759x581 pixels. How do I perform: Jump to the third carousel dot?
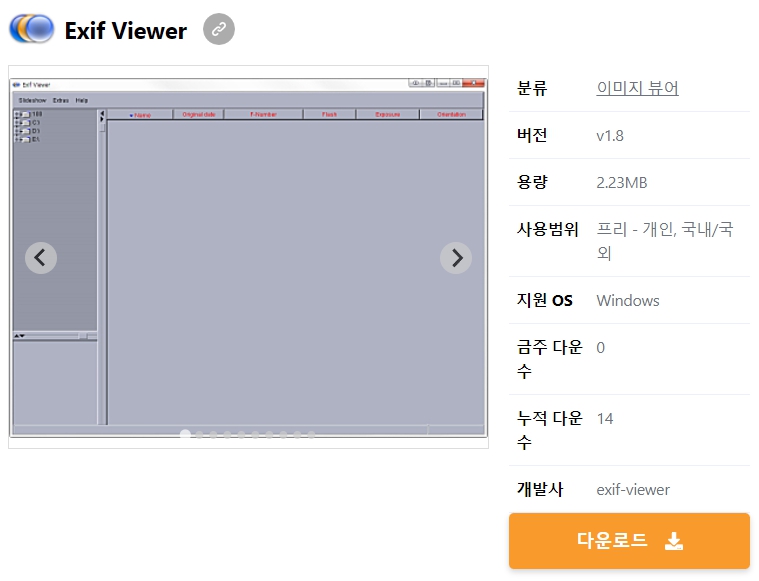[x=213, y=435]
